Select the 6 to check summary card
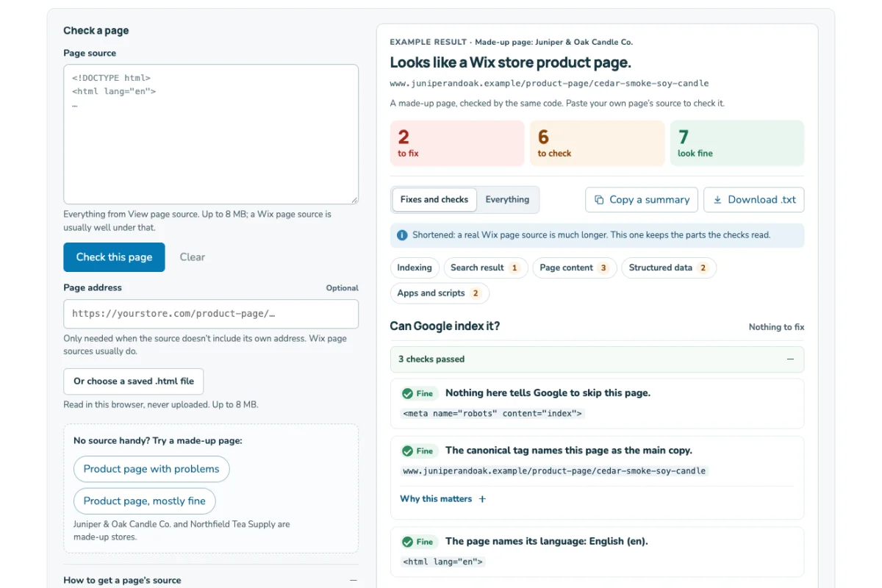882x588 pixels. [597, 143]
